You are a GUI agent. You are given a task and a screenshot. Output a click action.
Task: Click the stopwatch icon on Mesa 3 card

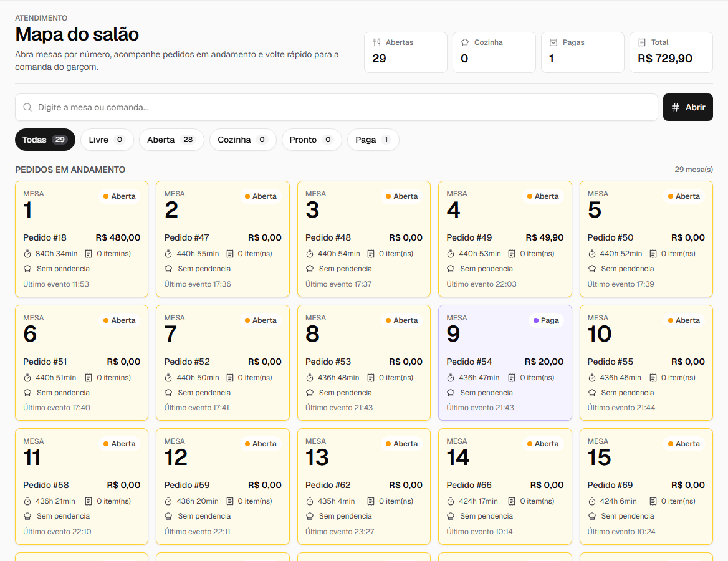[x=310, y=254]
